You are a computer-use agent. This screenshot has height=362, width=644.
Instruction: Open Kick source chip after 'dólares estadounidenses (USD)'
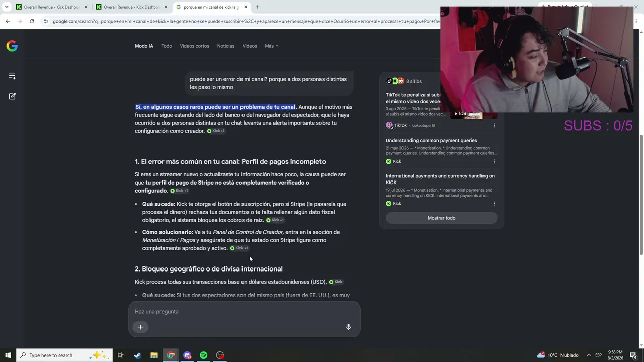336,282
